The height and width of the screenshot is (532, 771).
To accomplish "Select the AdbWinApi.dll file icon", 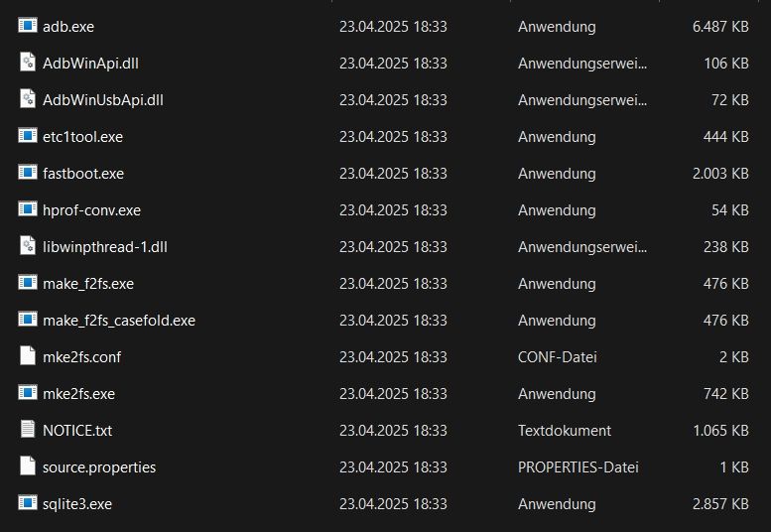I will pyautogui.click(x=27, y=63).
